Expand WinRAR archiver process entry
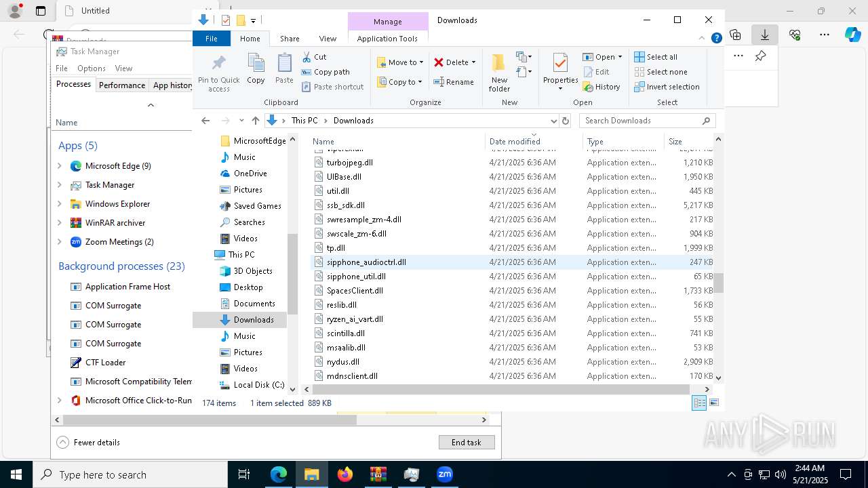The width and height of the screenshot is (868, 488). click(x=60, y=223)
